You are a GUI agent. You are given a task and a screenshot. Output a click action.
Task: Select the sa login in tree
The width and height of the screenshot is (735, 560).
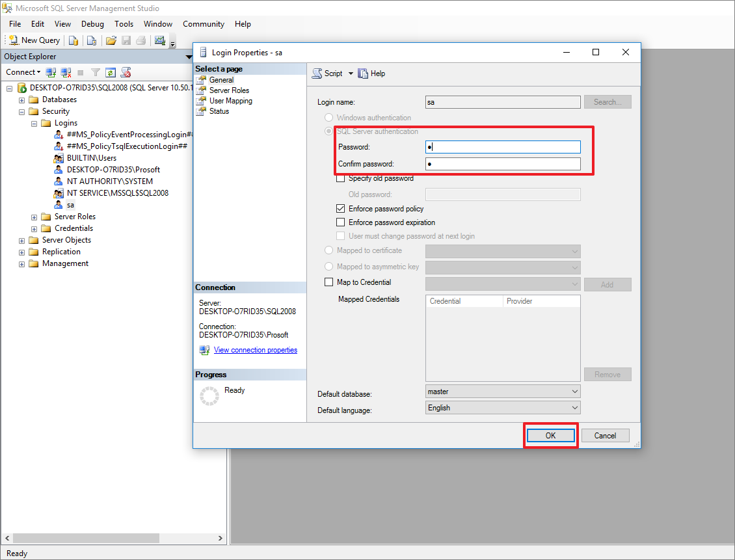(70, 206)
